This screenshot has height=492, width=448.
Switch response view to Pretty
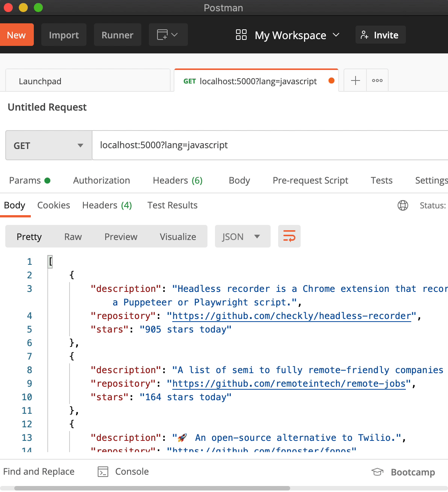tap(29, 237)
